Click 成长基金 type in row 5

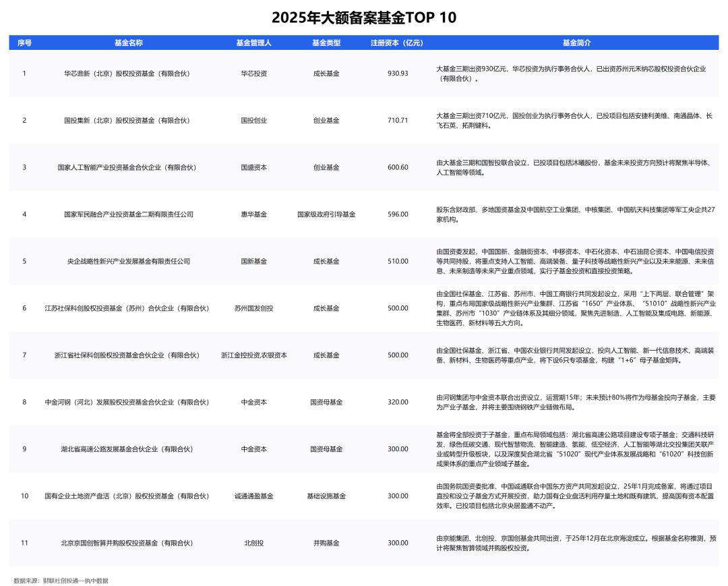click(x=326, y=261)
